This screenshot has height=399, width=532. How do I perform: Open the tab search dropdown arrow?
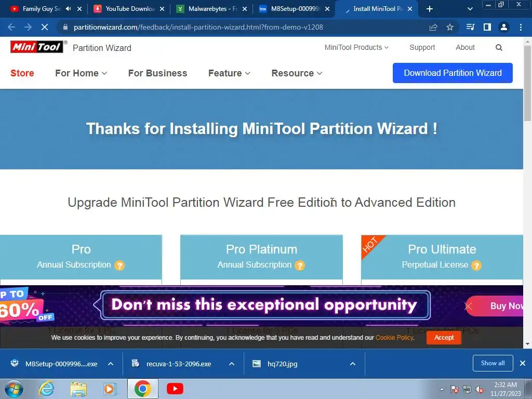[470, 9]
